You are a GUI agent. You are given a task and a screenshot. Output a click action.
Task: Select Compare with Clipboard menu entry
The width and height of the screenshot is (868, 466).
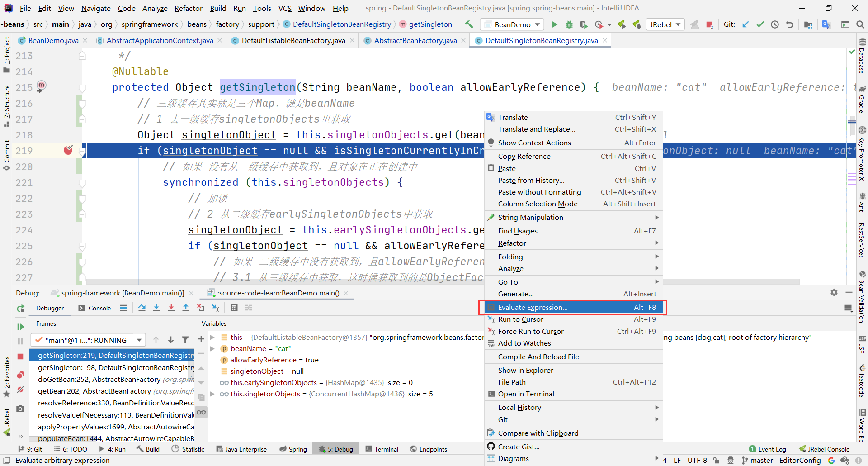pyautogui.click(x=573, y=433)
